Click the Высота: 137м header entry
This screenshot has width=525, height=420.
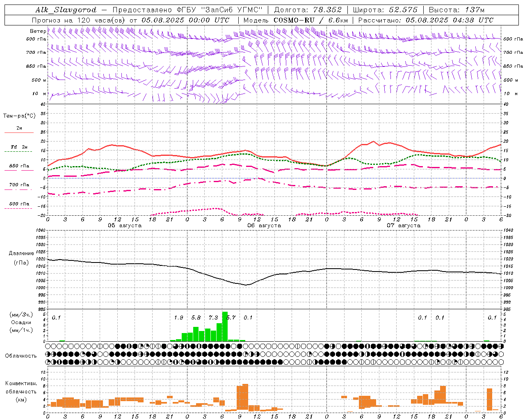pyautogui.click(x=456, y=10)
